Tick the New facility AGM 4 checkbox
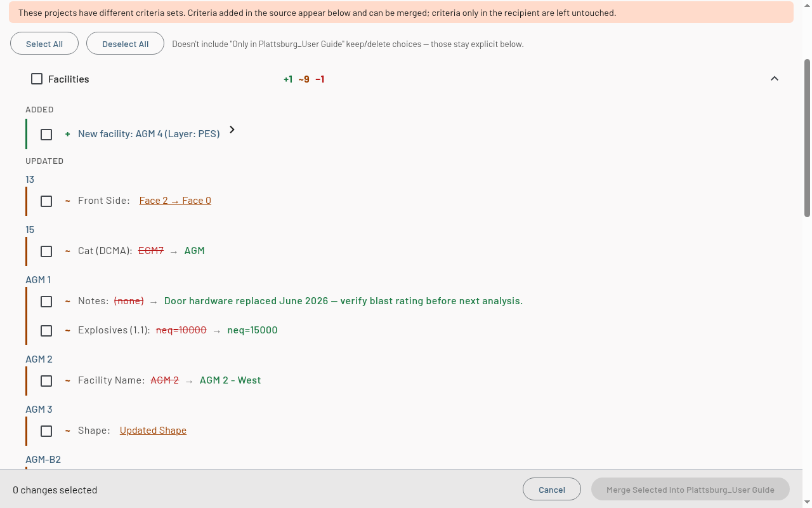This screenshot has width=812, height=508. tap(46, 135)
